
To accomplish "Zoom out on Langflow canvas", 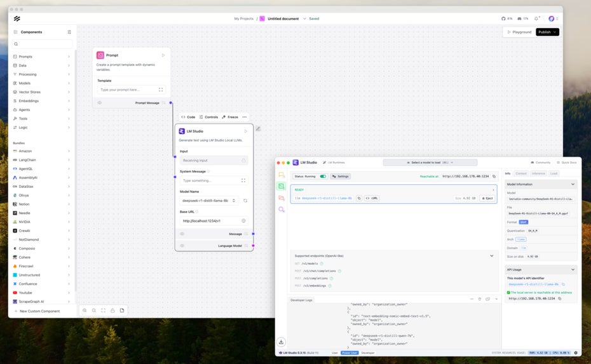I will point(94,311).
